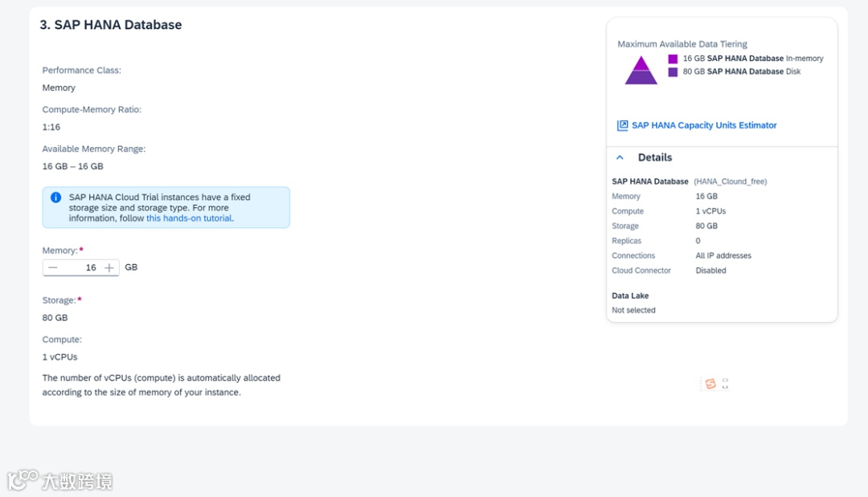Click the Disk purple legend swatch
Image resolution: width=868 pixels, height=497 pixels.
[x=673, y=72]
